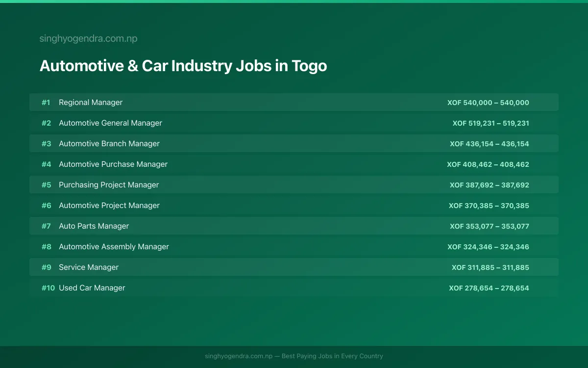Select the Regional Manager row label

click(91, 103)
